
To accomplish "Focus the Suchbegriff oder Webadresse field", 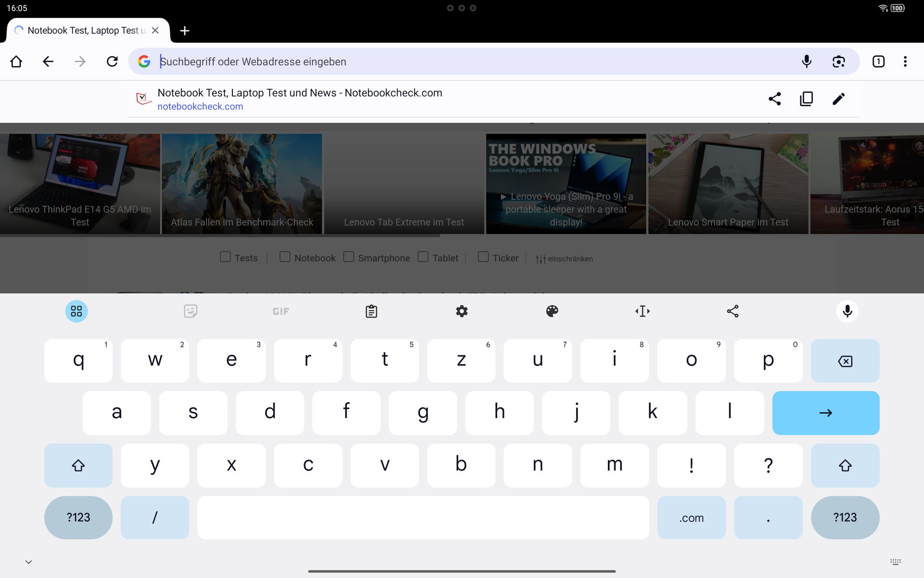I will click(472, 62).
